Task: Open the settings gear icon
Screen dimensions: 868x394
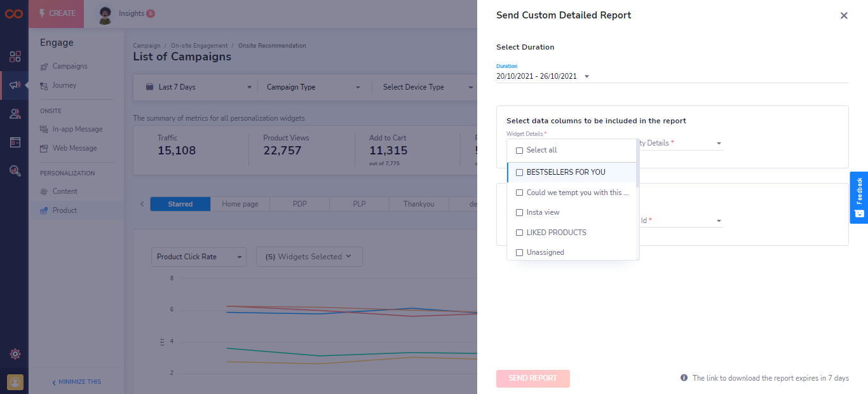Action: 15,354
